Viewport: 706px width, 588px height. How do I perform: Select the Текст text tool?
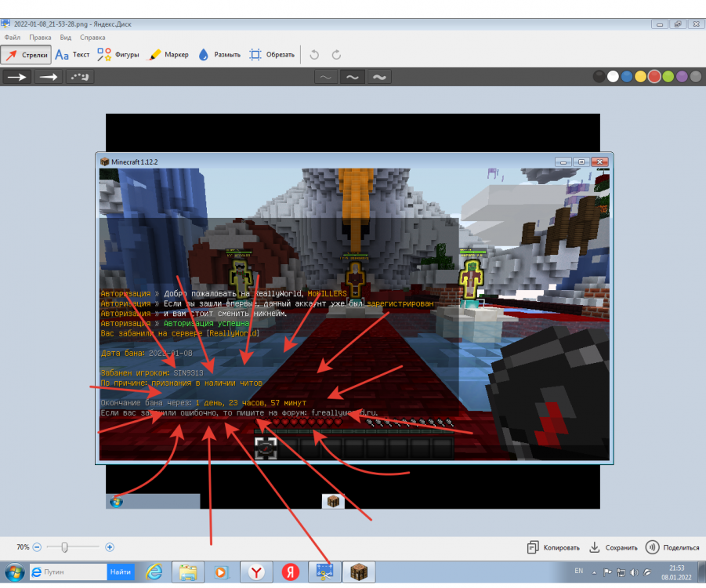[72, 55]
